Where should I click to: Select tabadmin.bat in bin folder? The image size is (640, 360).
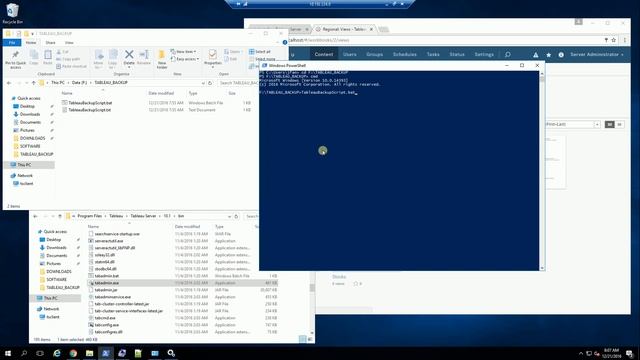coord(107,276)
